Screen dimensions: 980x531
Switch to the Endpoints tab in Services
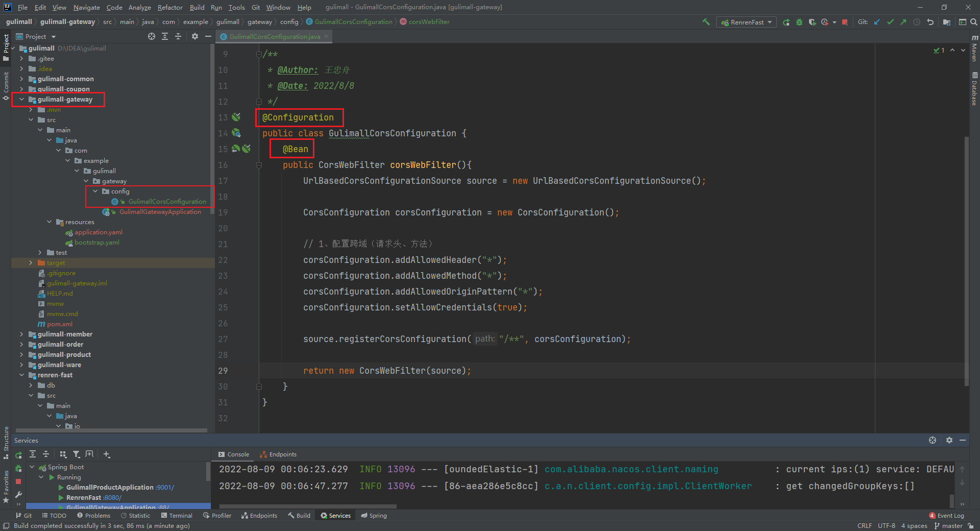[x=278, y=454]
